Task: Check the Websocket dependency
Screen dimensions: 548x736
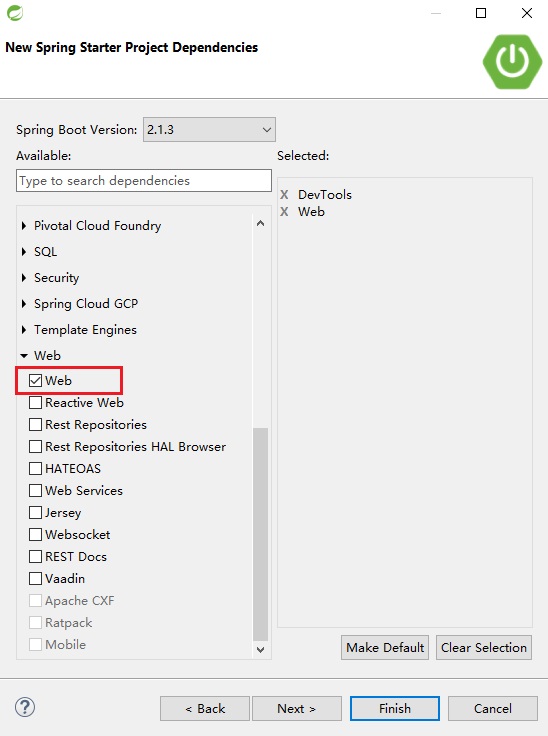Action: pyautogui.click(x=35, y=534)
